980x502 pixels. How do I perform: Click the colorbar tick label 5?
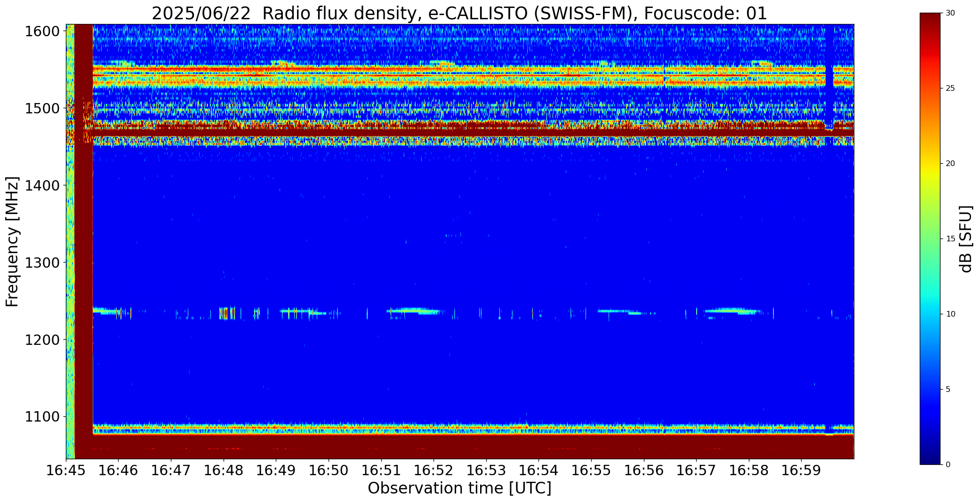tap(948, 389)
